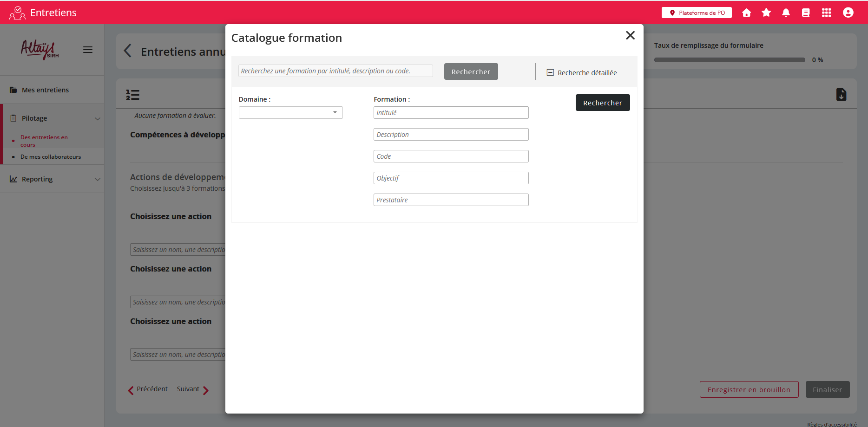Click the Intitulé input field
This screenshot has width=868, height=427.
tap(451, 113)
